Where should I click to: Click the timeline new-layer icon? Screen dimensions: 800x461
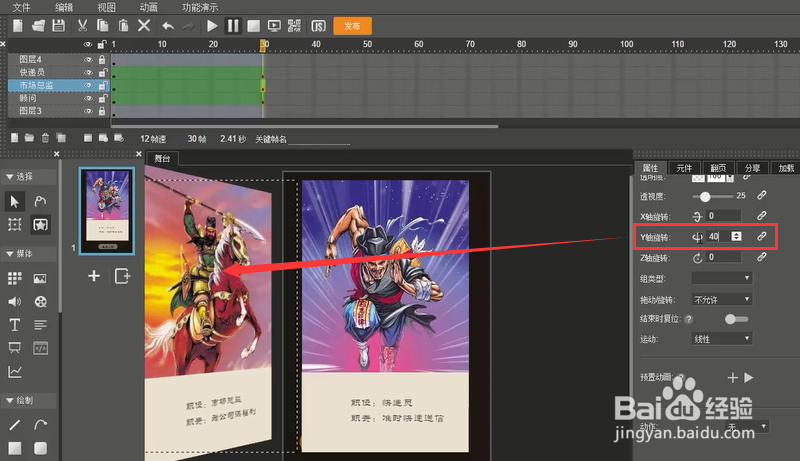[x=15, y=138]
